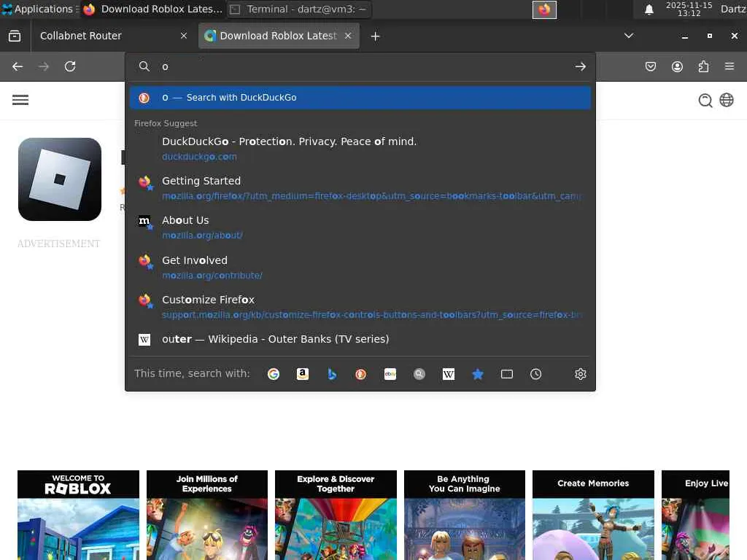Open the Getting Started bookmark suggestion
The height and width of the screenshot is (560, 747).
click(x=360, y=188)
